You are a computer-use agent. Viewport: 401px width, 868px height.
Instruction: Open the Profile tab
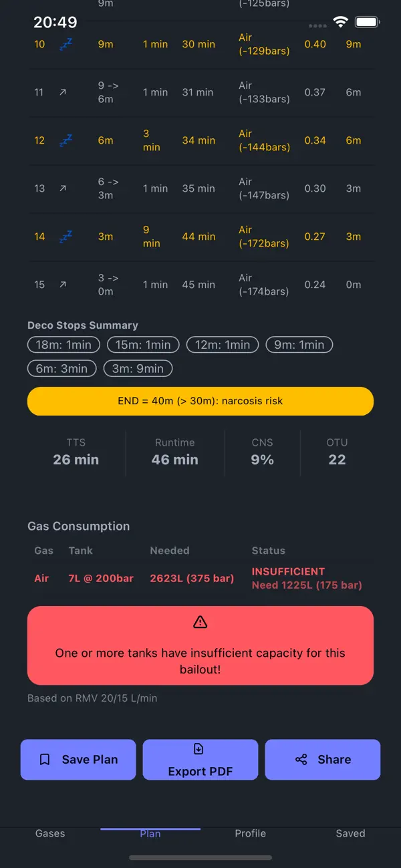[x=250, y=833]
